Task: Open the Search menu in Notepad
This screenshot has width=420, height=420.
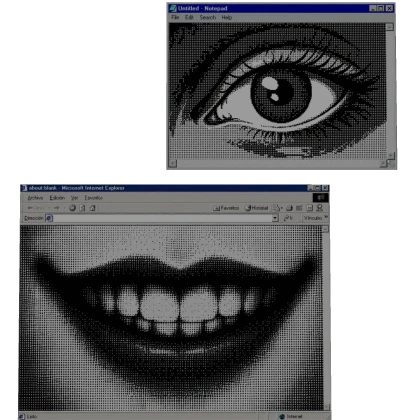Action: point(208,17)
